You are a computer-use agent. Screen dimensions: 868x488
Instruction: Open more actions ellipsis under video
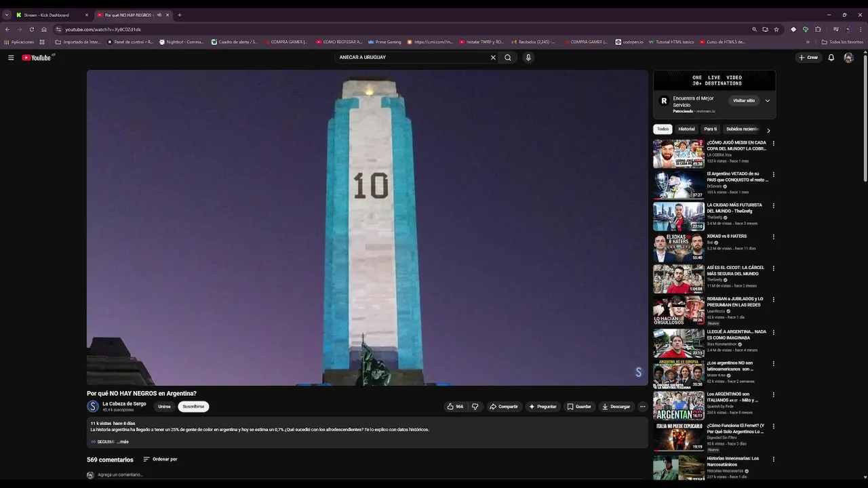point(643,407)
